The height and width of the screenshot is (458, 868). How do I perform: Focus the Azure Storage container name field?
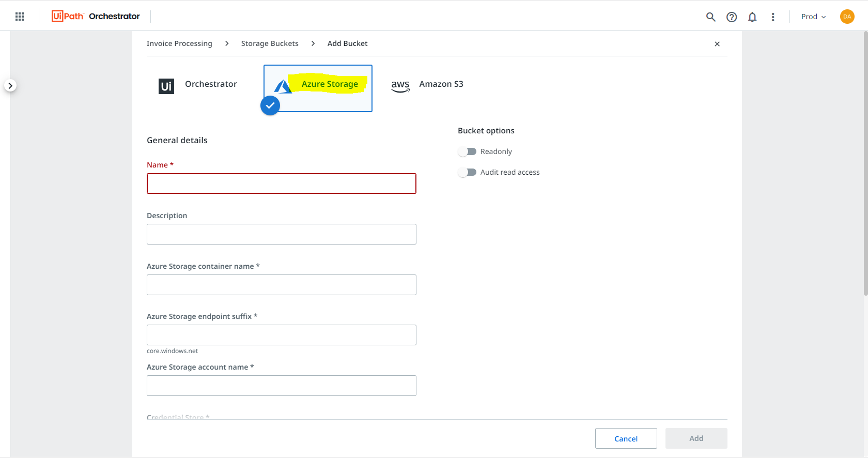click(x=282, y=285)
